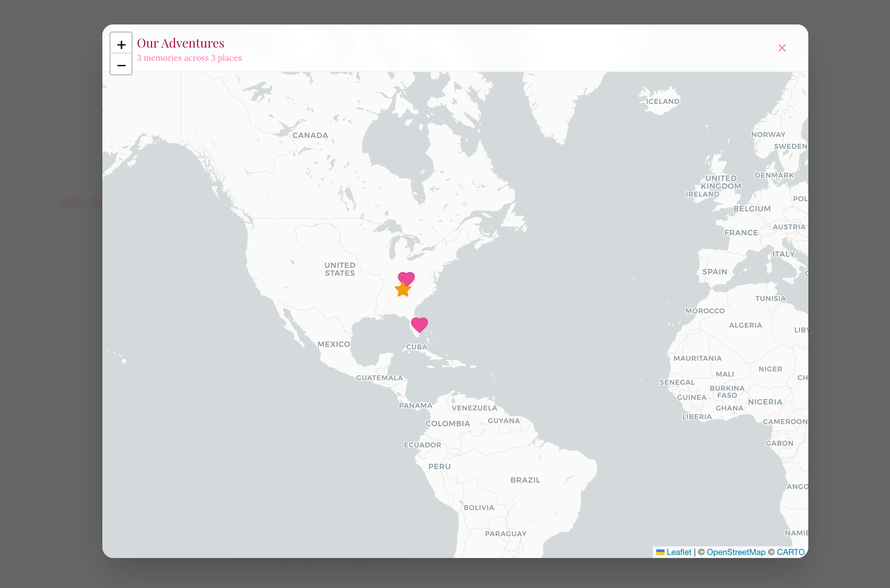Click the UNITED STATES map label
The image size is (890, 588).
click(340, 269)
